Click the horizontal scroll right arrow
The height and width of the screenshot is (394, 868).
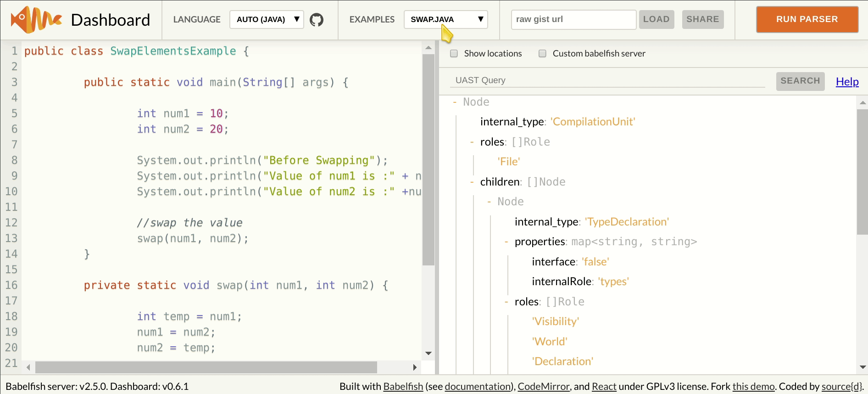[414, 367]
